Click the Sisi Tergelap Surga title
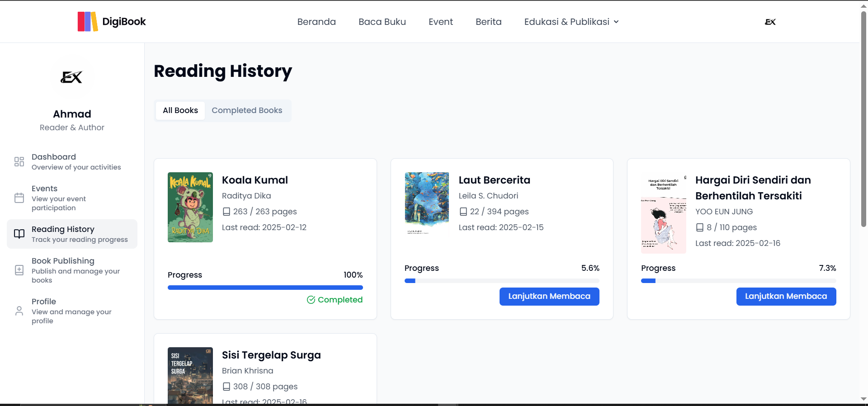868x406 pixels. point(271,355)
